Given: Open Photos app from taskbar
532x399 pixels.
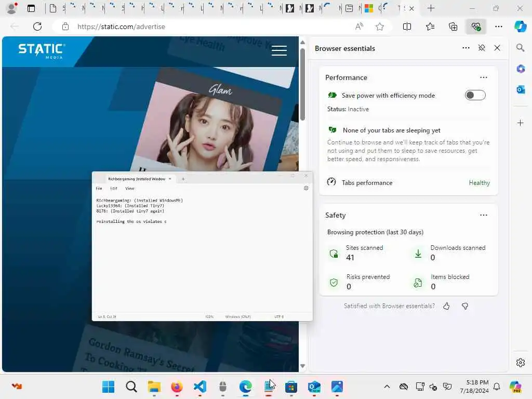Looking at the screenshot, I should point(337,387).
